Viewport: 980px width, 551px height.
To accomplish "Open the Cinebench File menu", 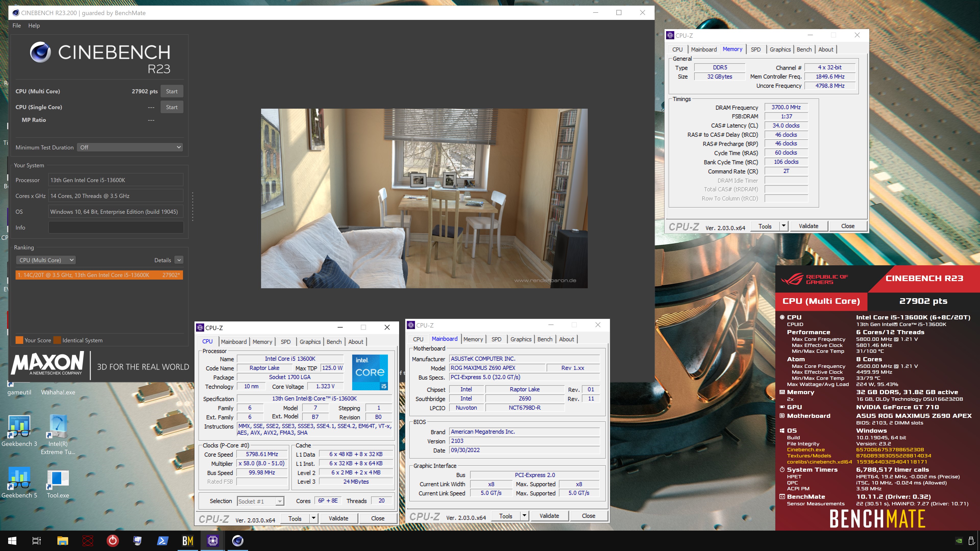I will [x=17, y=26].
